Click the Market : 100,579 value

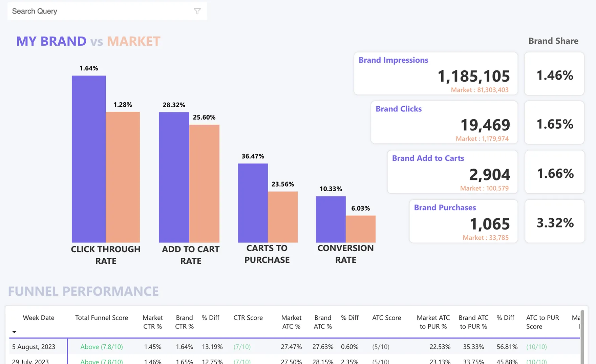click(x=484, y=188)
